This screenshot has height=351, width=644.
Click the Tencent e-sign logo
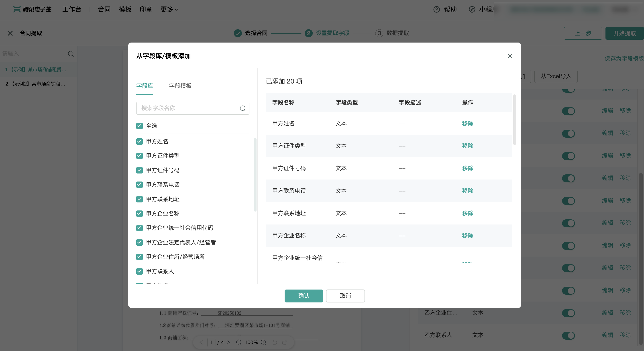click(x=32, y=10)
